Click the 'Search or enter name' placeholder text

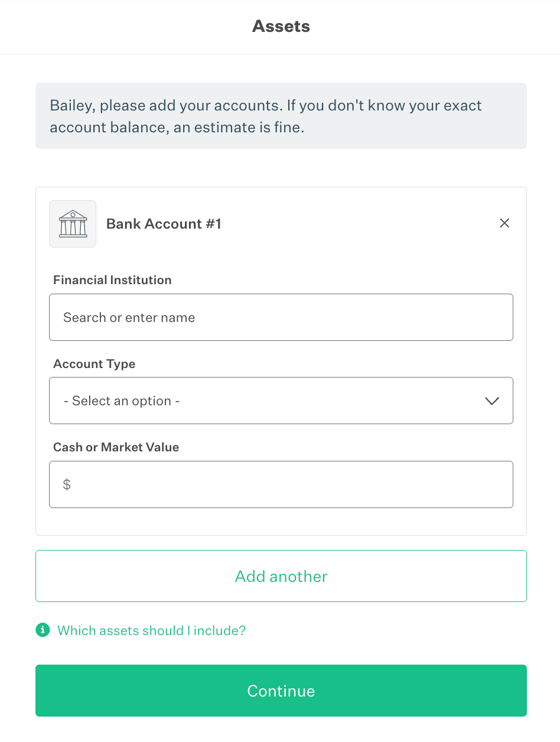coord(129,317)
